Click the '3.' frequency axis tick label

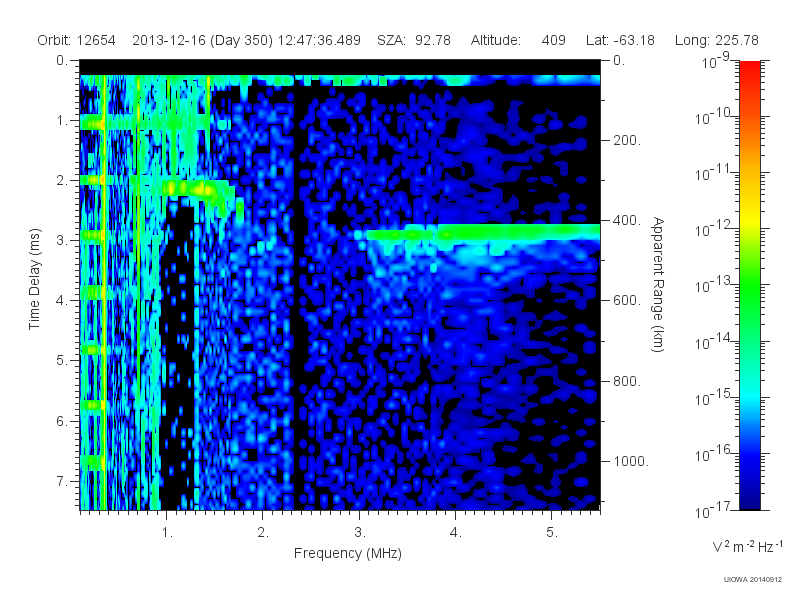point(360,533)
